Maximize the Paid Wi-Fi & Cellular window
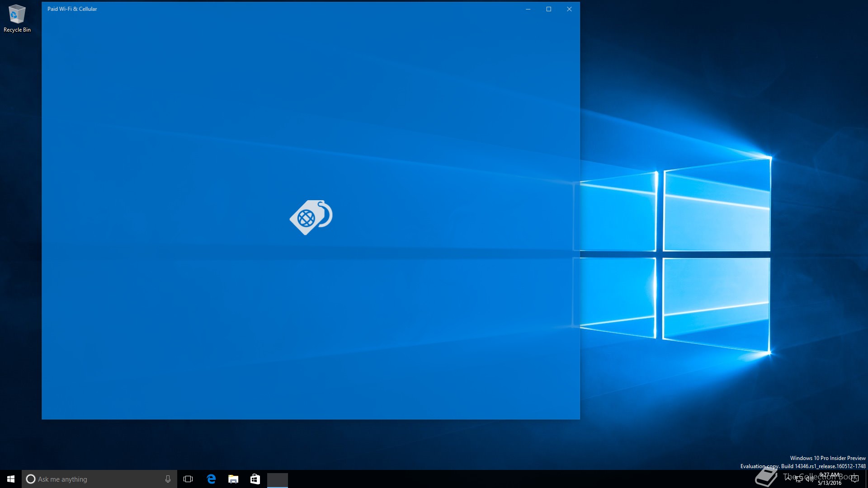Screen dimensions: 868x488 click(x=549, y=9)
